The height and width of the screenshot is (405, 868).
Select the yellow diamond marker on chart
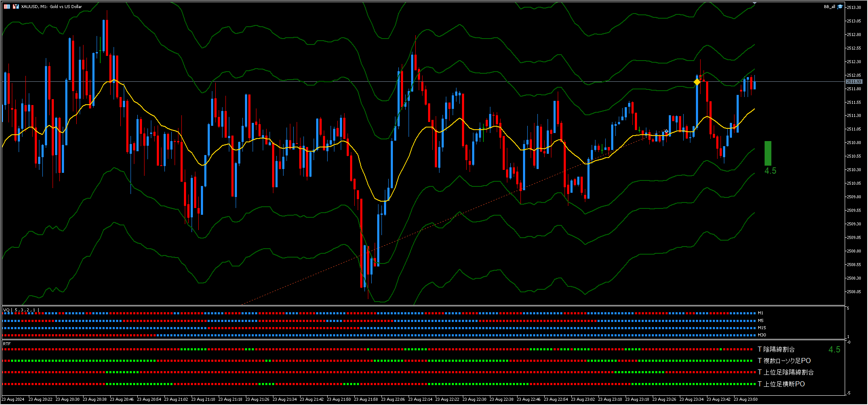[697, 82]
